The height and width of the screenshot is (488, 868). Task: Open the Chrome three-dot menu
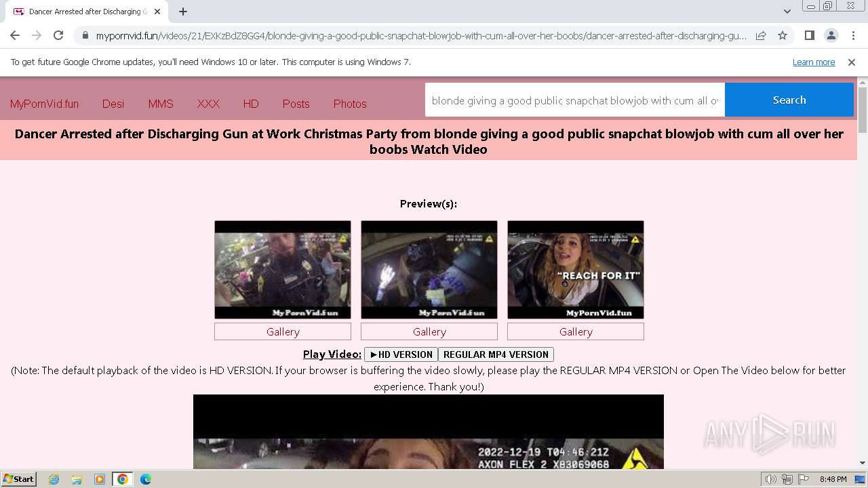(852, 35)
